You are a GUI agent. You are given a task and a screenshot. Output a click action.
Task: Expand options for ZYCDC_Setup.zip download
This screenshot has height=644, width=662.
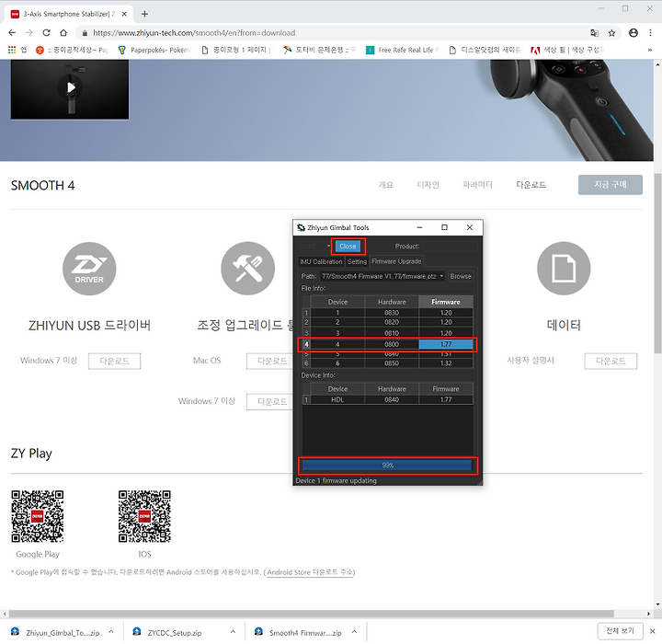[233, 632]
